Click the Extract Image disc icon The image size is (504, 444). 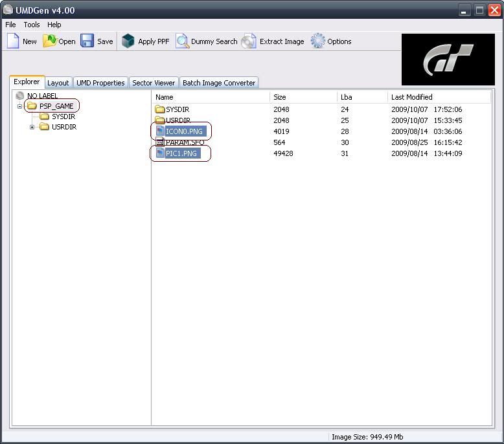[x=249, y=41]
